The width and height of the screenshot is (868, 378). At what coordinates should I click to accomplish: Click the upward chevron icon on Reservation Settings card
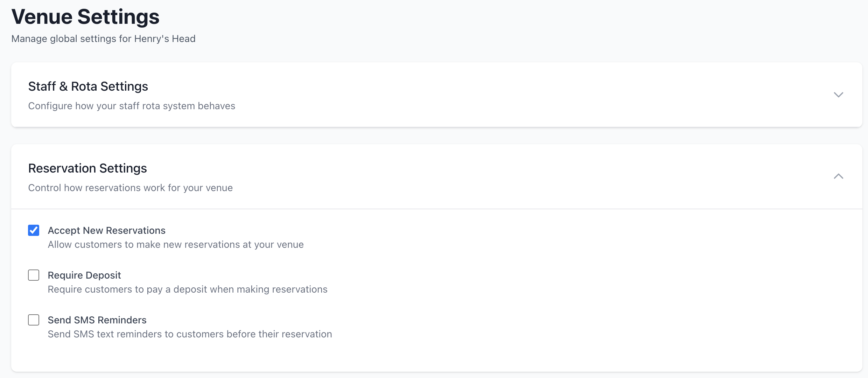[839, 177]
